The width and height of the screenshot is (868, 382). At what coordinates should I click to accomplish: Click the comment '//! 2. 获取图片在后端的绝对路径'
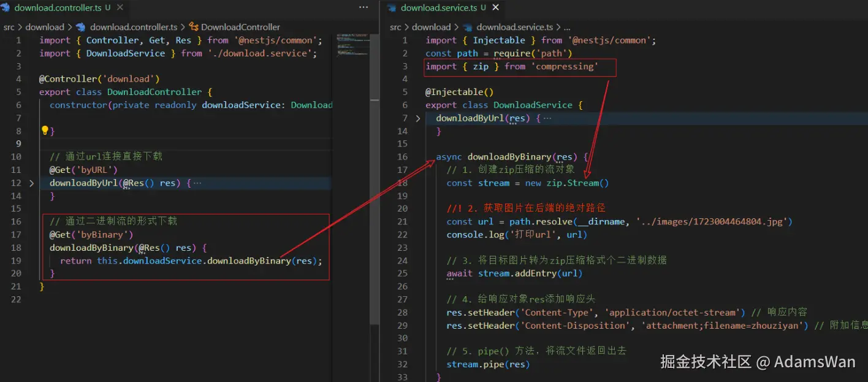point(526,208)
